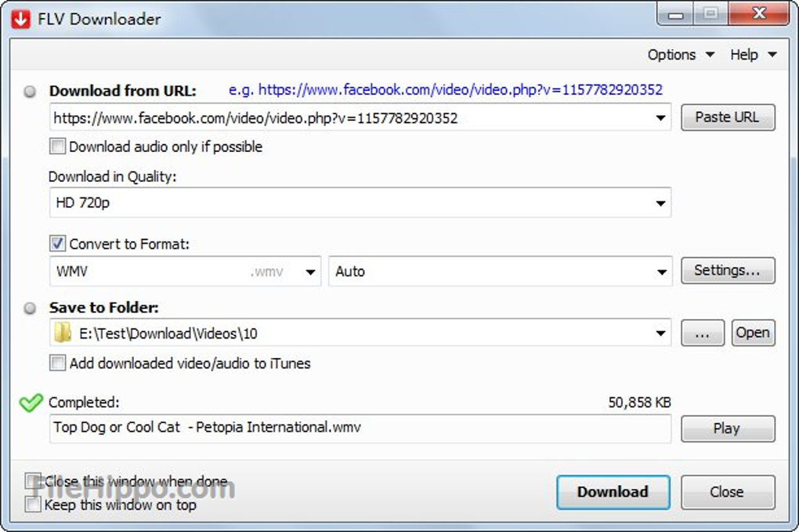Start the download with Download button
This screenshot has height=532, width=799.
click(x=613, y=492)
